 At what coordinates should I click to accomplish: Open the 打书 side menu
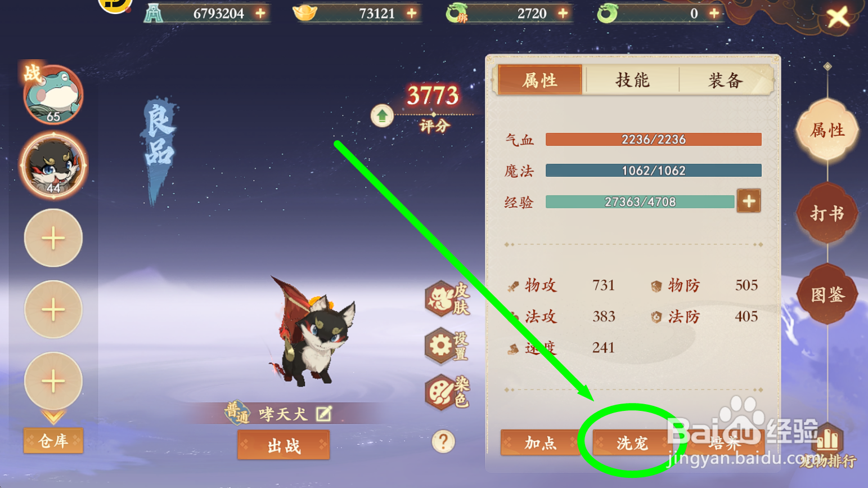point(827,213)
